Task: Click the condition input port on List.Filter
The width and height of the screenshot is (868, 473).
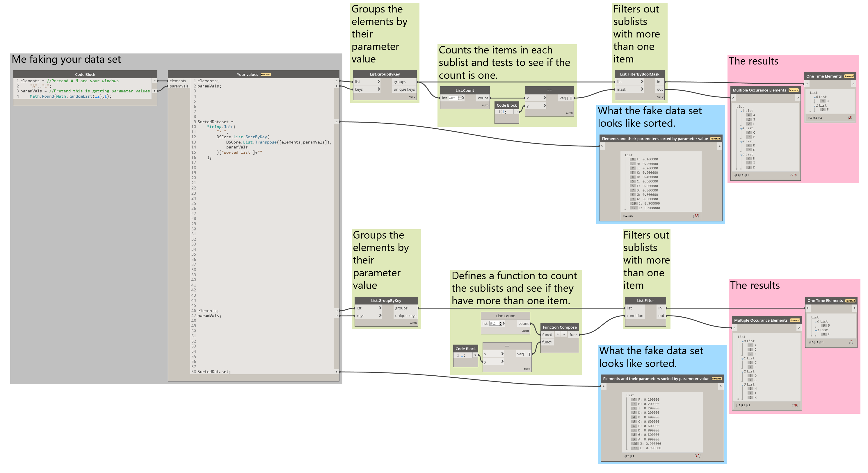Action: point(635,316)
